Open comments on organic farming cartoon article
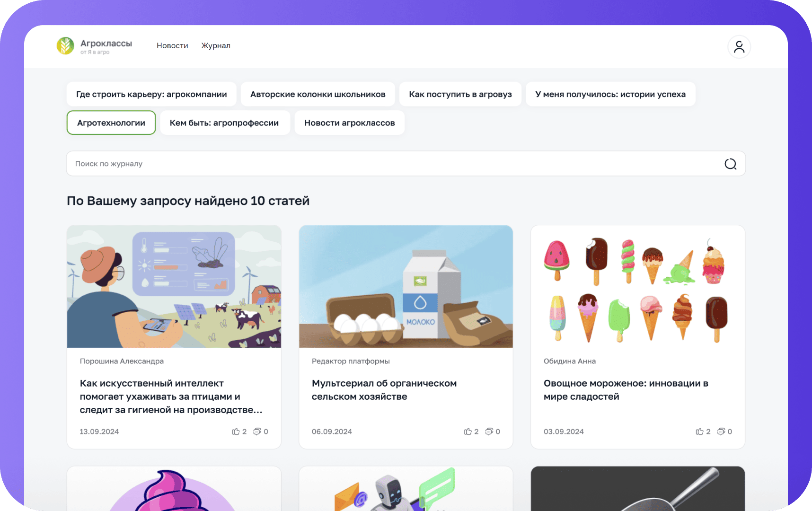This screenshot has width=812, height=511. coord(489,432)
